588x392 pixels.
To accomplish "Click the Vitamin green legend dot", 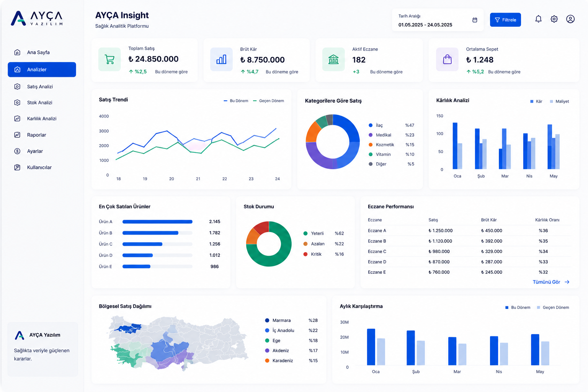I will 371,154.
